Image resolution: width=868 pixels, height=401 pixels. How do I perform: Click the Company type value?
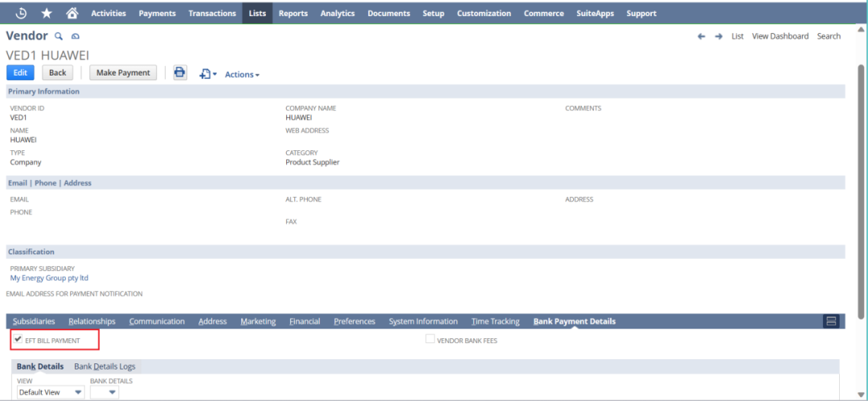point(26,162)
